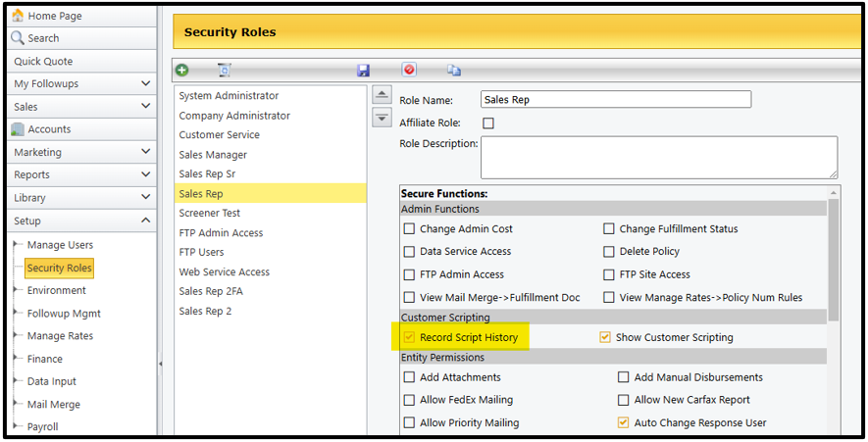
Task: Check Allow New Carfax Report checkbox
Action: pyautogui.click(x=624, y=400)
